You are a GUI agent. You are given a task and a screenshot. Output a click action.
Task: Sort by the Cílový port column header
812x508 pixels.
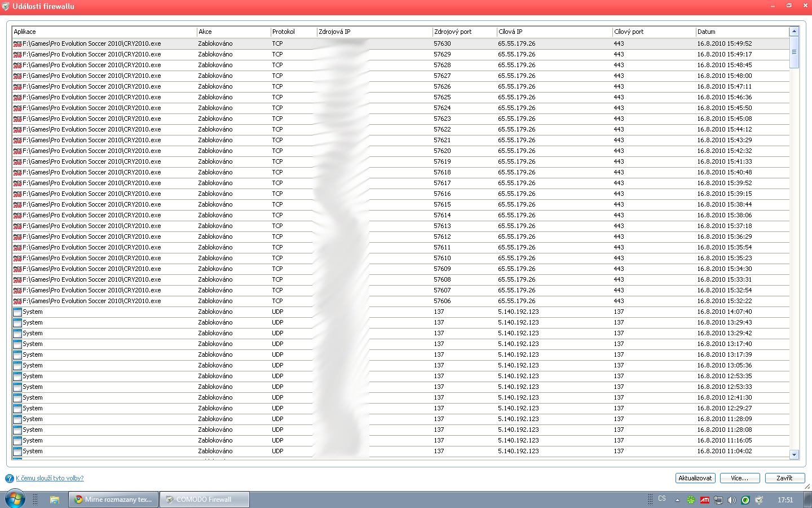click(654, 32)
